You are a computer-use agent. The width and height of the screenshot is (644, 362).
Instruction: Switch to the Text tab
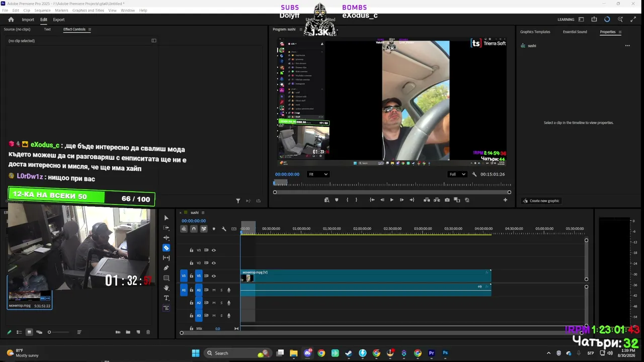point(47,29)
